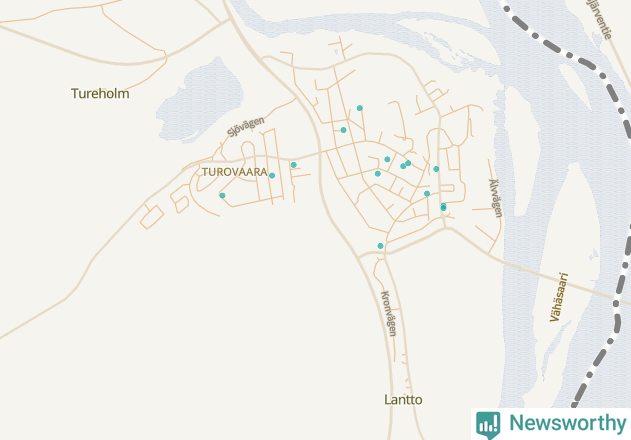Screen dimensions: 631x440
Task: Click the teal marker right beside TUROVAARA label
Action: pos(272,176)
